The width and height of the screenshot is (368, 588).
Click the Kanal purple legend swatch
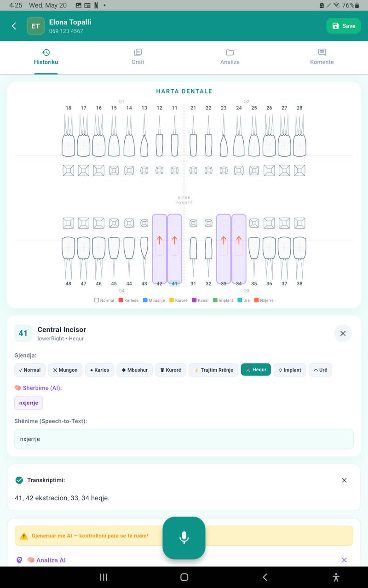pos(194,300)
